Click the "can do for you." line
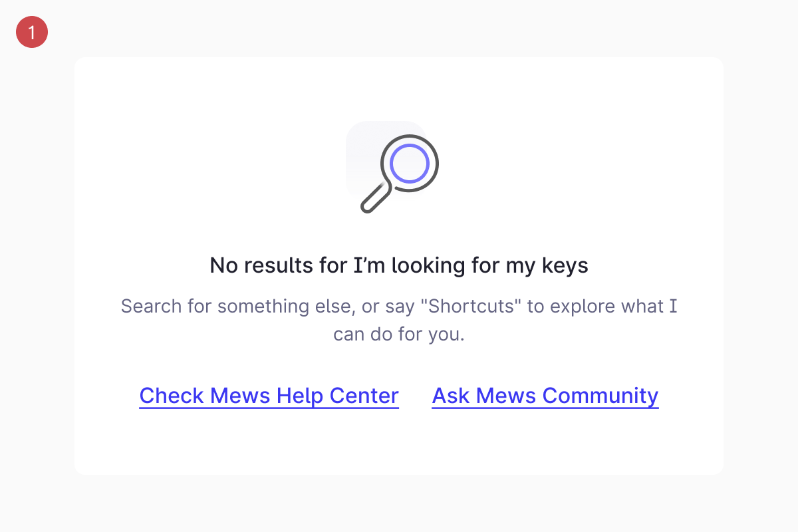Screen dimensions: 798x532 (x=399, y=334)
